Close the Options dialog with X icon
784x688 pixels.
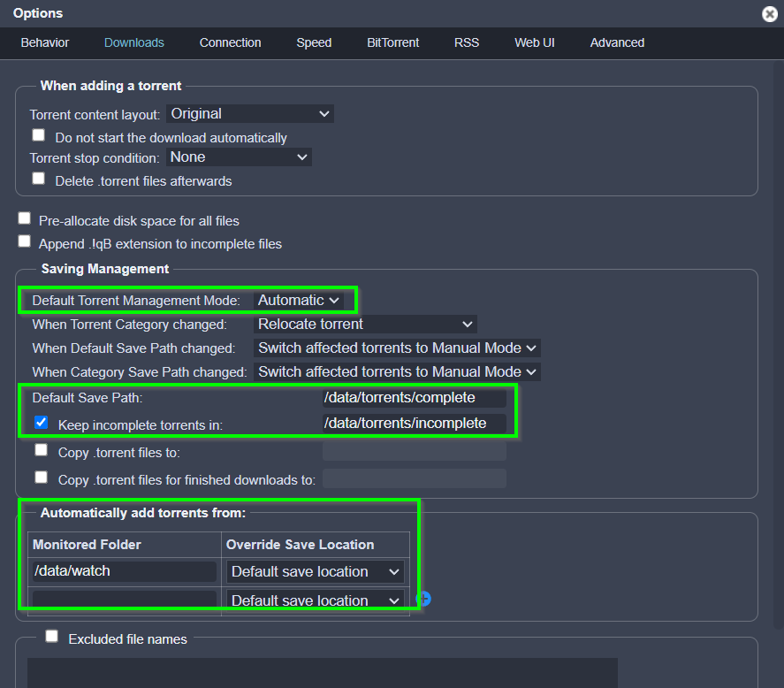770,14
